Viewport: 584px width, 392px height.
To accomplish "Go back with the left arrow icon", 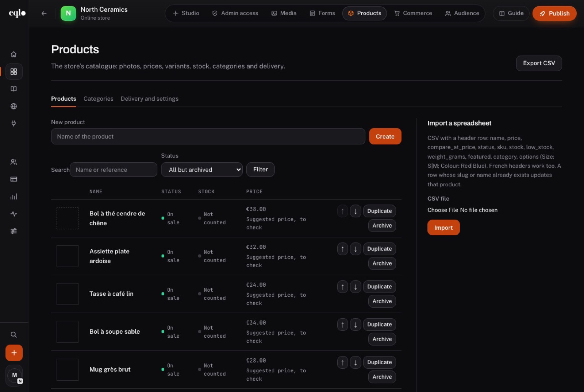I will [44, 13].
